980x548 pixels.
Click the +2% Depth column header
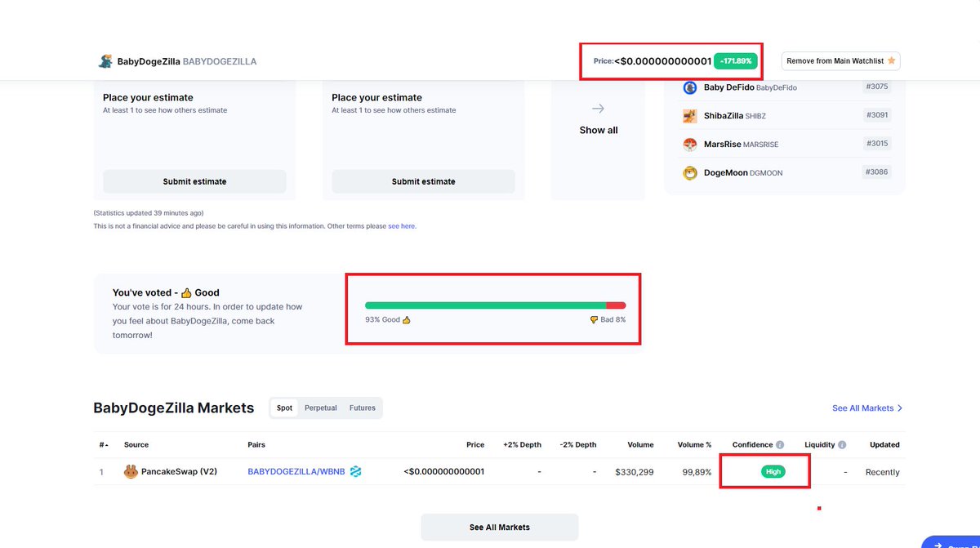522,445
